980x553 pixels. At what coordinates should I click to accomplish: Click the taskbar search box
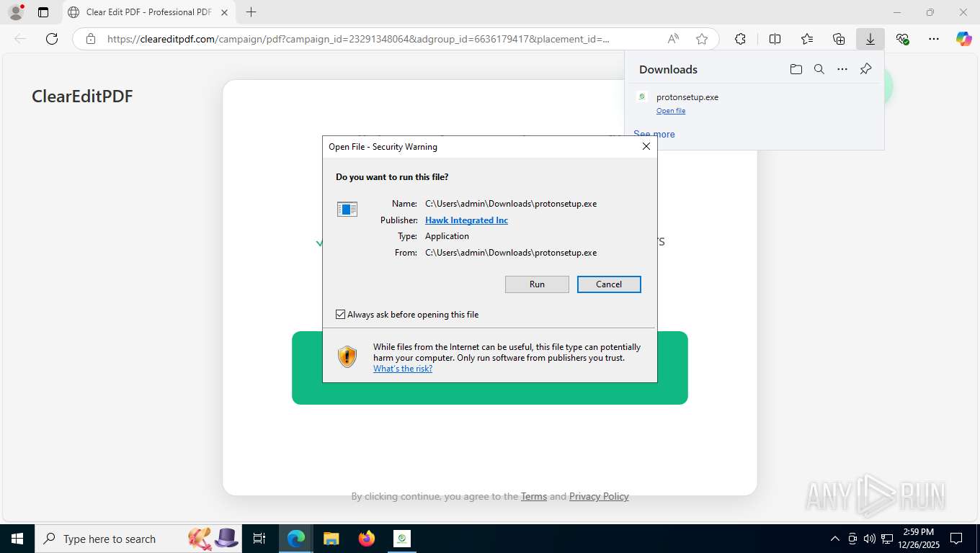click(x=137, y=539)
